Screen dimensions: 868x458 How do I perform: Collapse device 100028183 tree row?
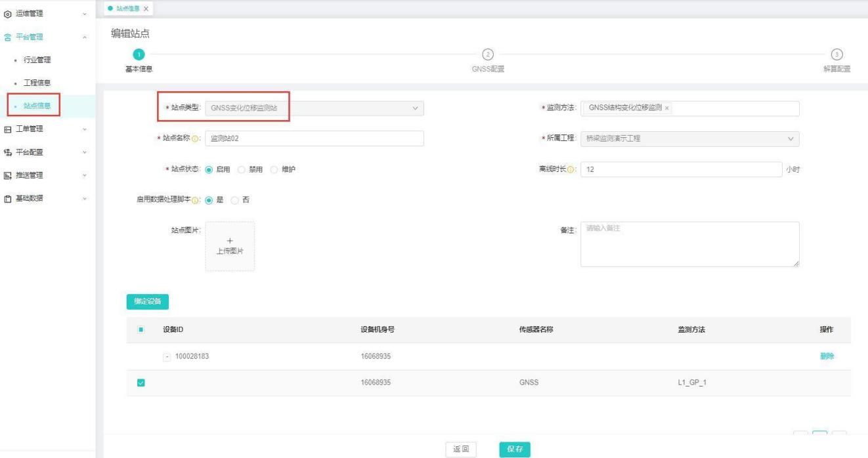[x=167, y=356]
